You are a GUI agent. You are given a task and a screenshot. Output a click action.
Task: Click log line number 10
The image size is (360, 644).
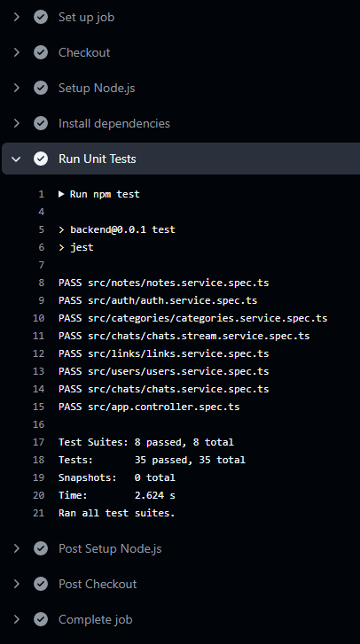[x=38, y=318]
